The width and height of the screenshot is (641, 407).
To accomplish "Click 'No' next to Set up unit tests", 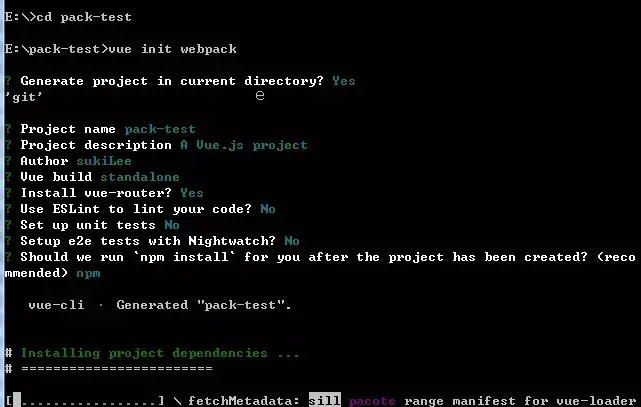I will click(x=172, y=225).
